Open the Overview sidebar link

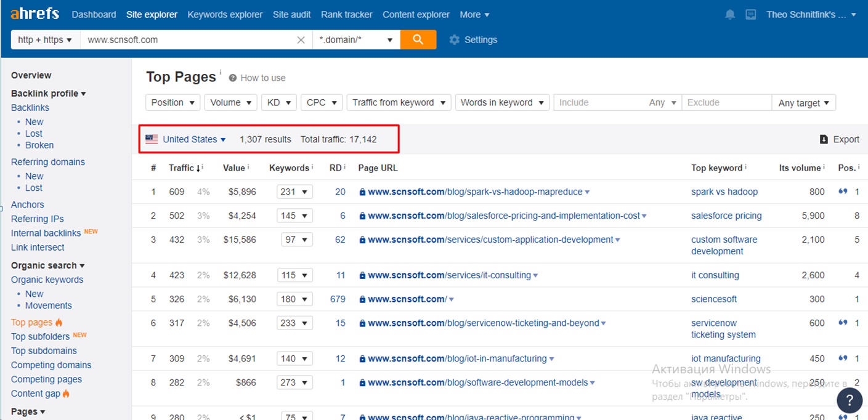(x=31, y=75)
